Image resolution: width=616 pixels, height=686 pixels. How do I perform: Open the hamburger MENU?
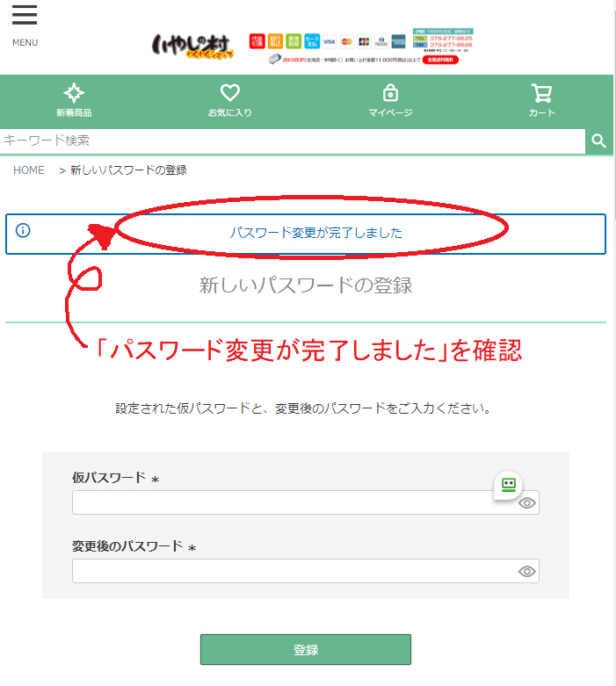pos(25,24)
